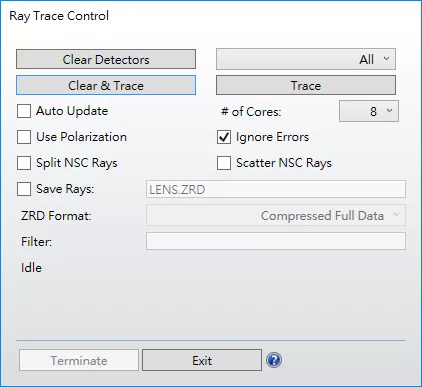Click the LENS.ZRD filename field

pyautogui.click(x=276, y=189)
